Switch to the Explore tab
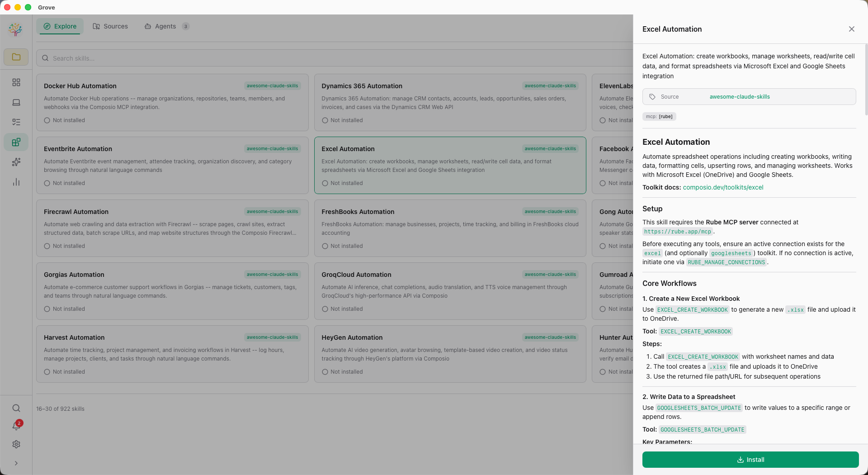868x475 pixels. (60, 26)
